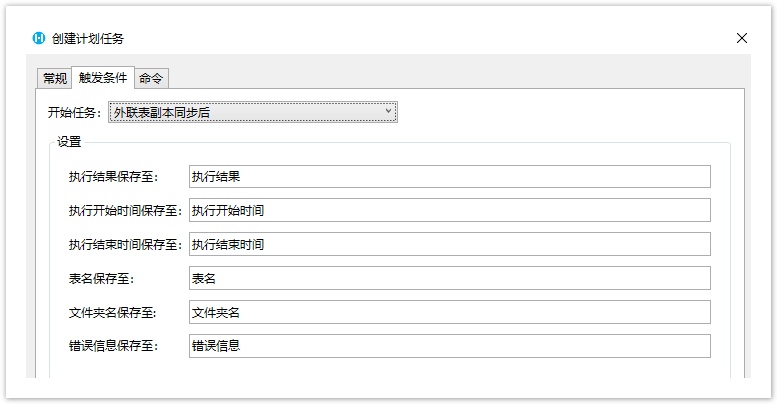Open the 命令 tab
This screenshot has height=404, width=777.
pos(151,78)
